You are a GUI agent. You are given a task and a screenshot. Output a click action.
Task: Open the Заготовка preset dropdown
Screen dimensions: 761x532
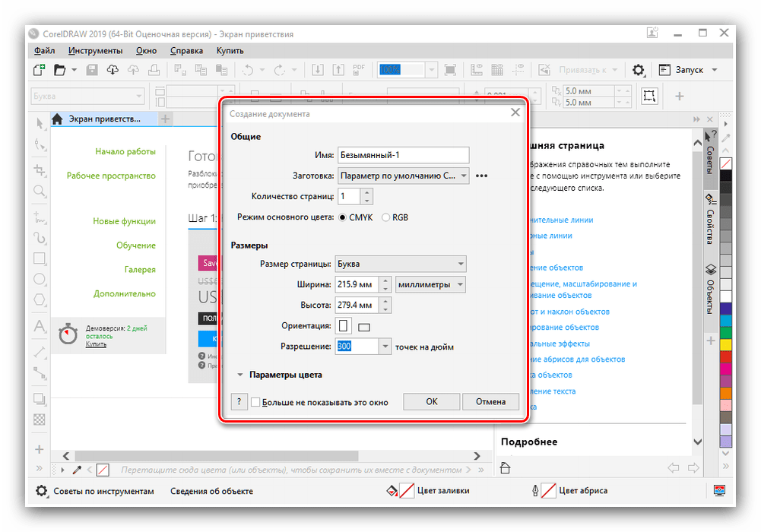(x=404, y=176)
